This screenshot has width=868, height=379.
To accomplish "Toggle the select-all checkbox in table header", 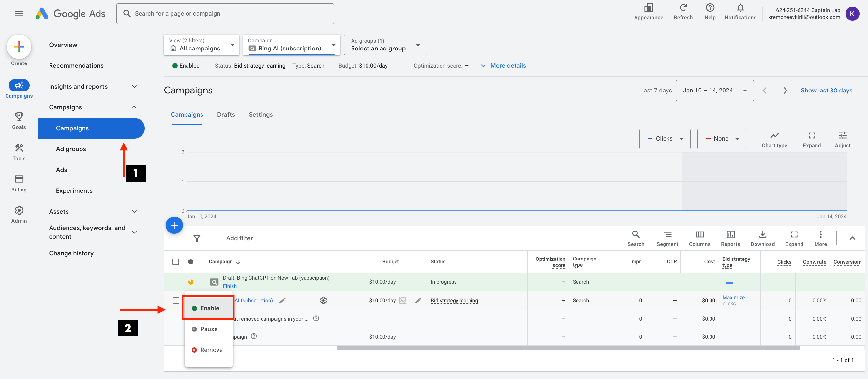I will (175, 261).
